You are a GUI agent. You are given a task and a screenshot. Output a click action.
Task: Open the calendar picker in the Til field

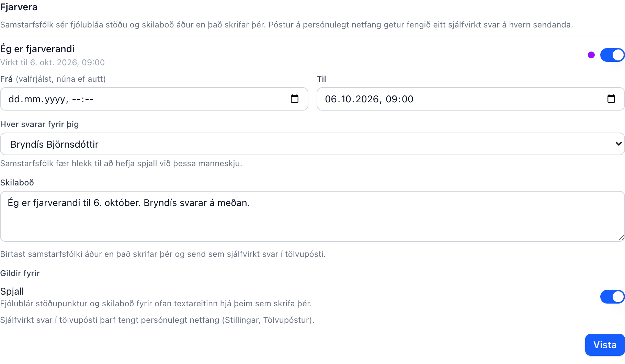click(611, 99)
